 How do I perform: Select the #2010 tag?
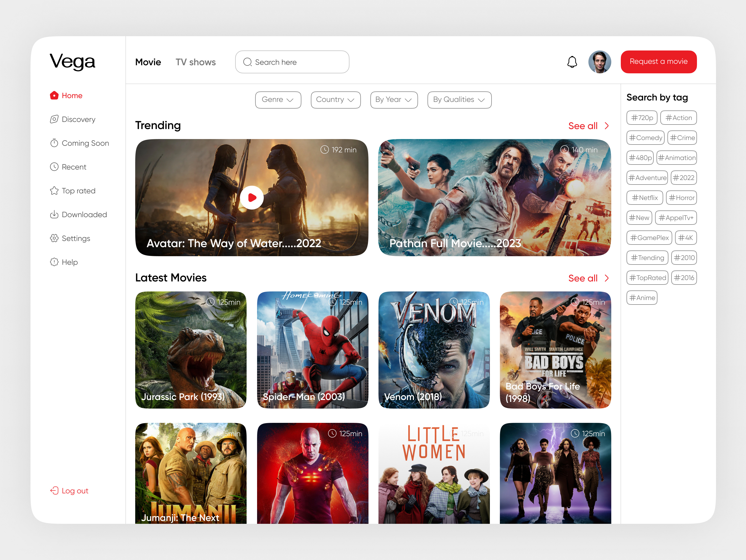pos(684,258)
